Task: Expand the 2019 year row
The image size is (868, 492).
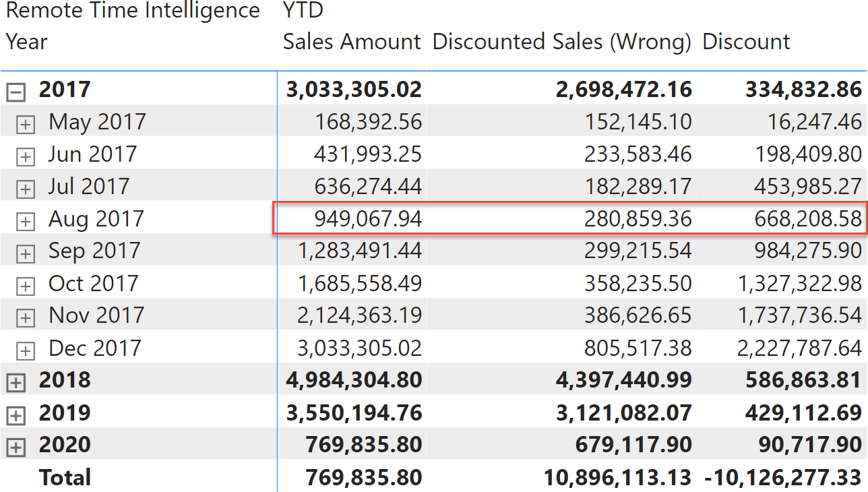Action: point(15,415)
